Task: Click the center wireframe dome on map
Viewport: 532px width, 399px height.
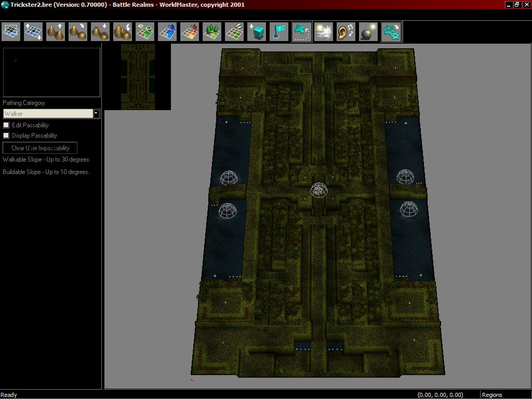Action: coord(319,190)
